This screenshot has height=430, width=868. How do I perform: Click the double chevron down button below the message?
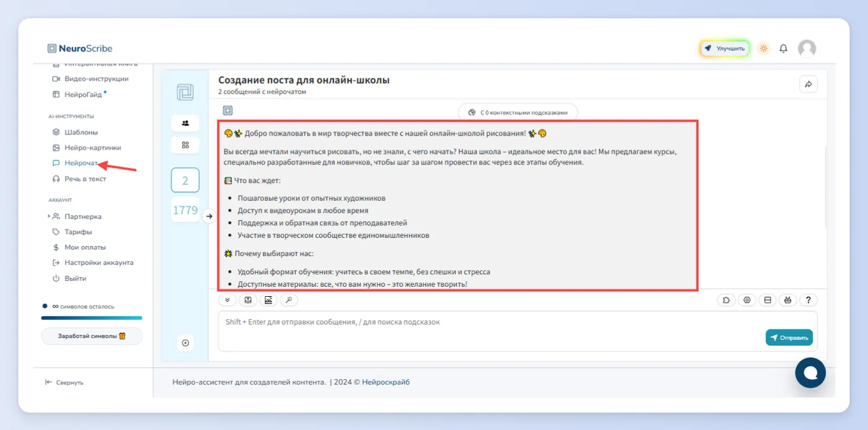228,300
